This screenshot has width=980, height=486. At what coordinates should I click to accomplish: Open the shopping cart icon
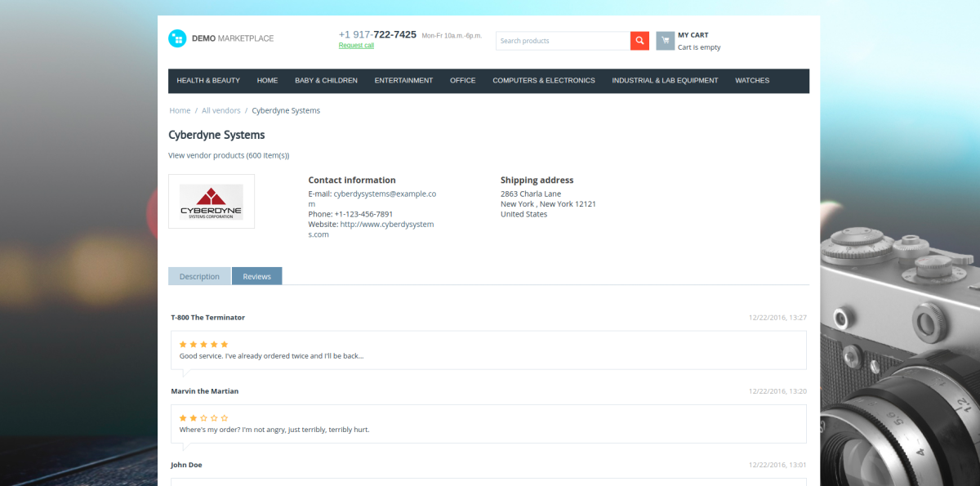coord(666,41)
